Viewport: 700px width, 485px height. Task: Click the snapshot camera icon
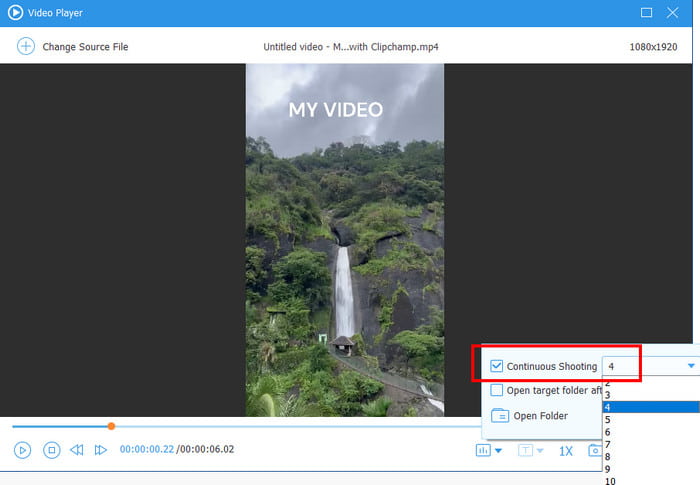(594, 450)
